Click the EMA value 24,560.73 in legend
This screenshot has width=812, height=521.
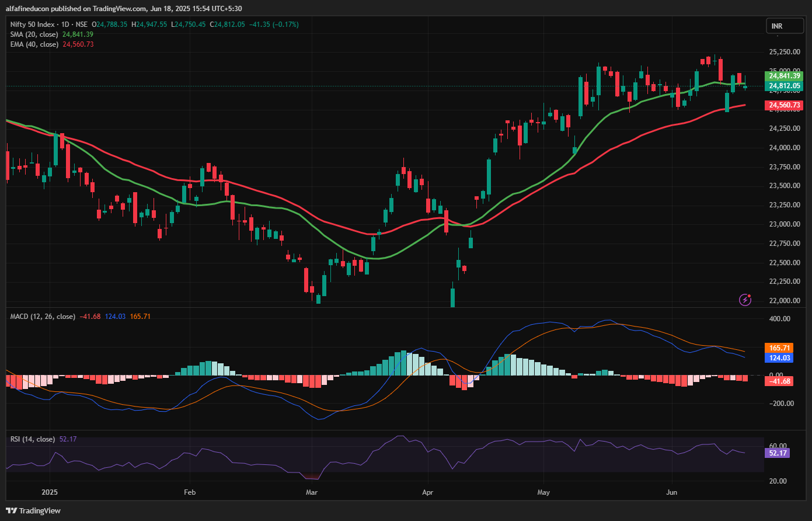pos(78,44)
